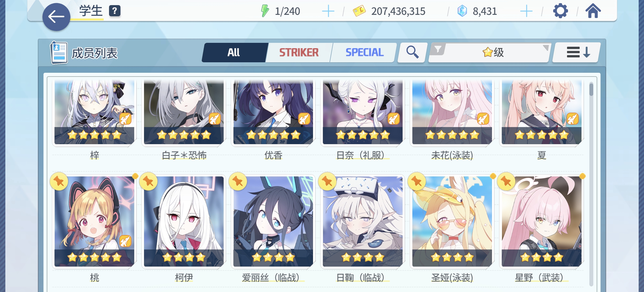Toggle the pin on 柯伊
This screenshot has height=292, width=644.
tap(149, 181)
